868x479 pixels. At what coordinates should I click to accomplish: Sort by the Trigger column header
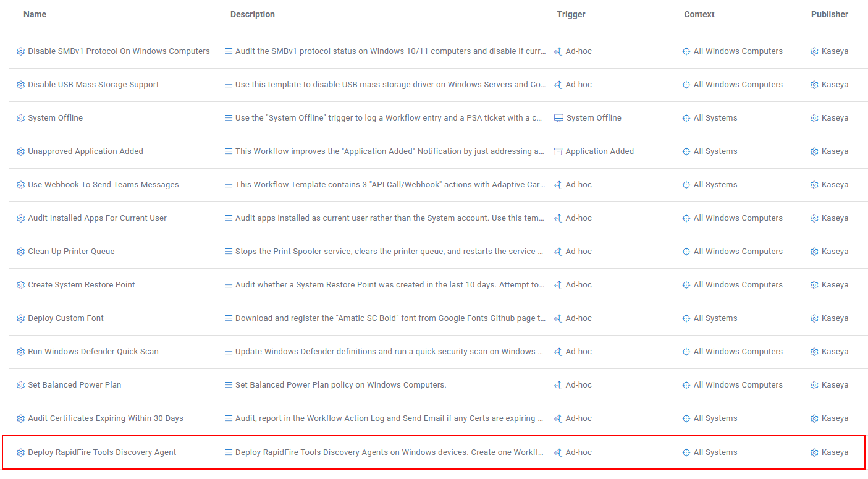coord(571,14)
